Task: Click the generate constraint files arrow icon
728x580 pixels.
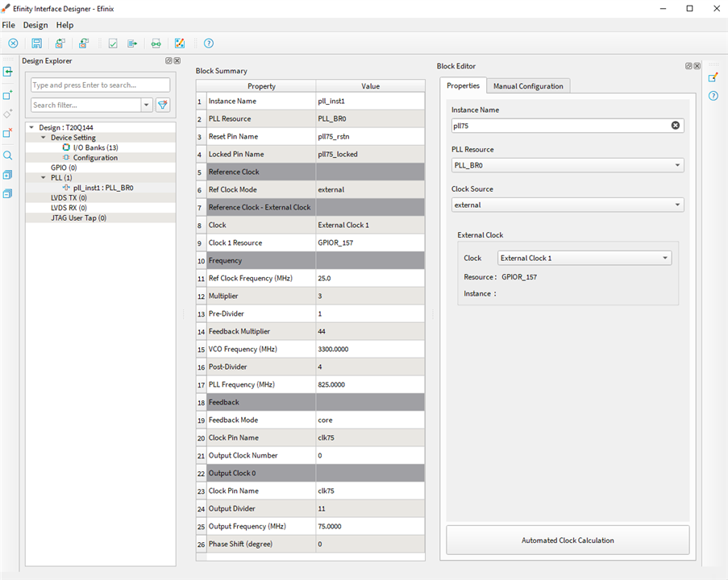Action: (132, 43)
